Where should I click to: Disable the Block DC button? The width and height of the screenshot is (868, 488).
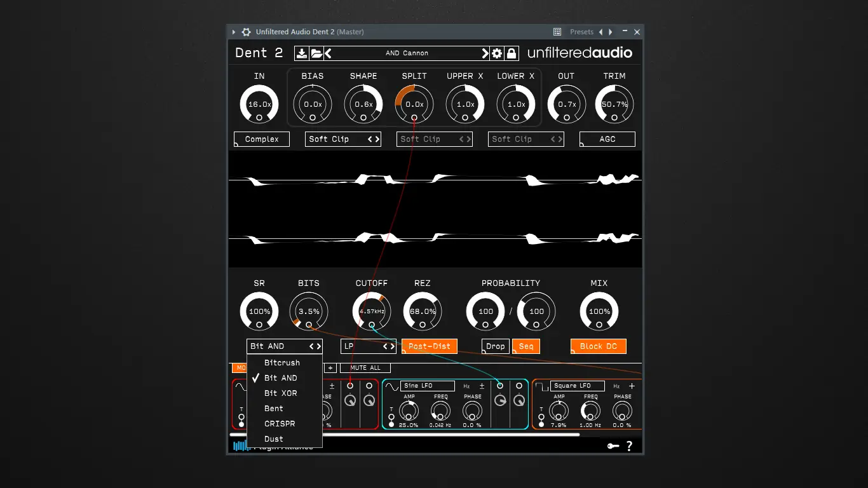pos(599,346)
